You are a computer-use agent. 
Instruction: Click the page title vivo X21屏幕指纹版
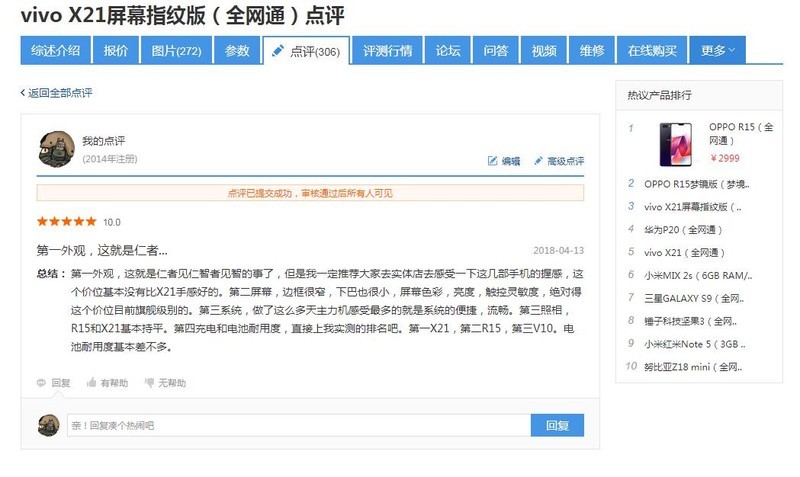point(183,15)
